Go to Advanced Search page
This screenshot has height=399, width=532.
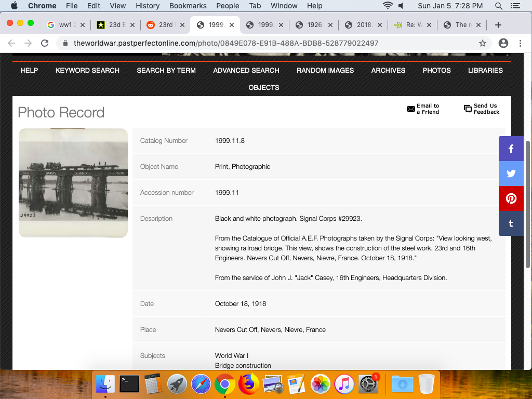coord(246,70)
